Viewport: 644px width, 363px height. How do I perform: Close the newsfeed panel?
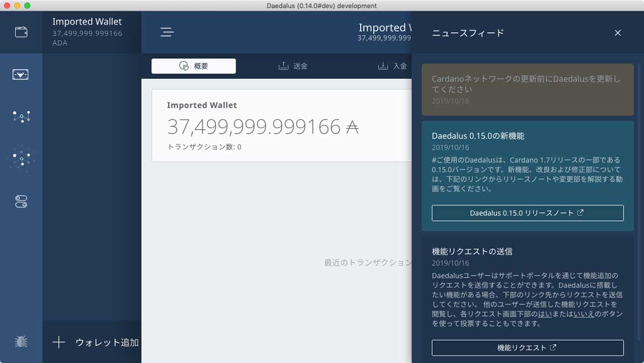(618, 33)
